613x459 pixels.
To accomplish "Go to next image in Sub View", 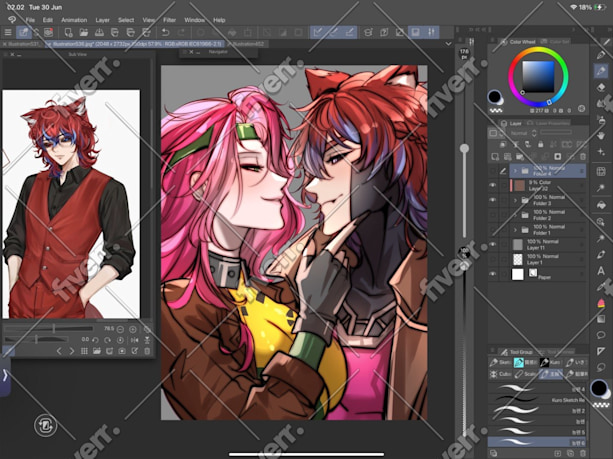I will pos(72,351).
